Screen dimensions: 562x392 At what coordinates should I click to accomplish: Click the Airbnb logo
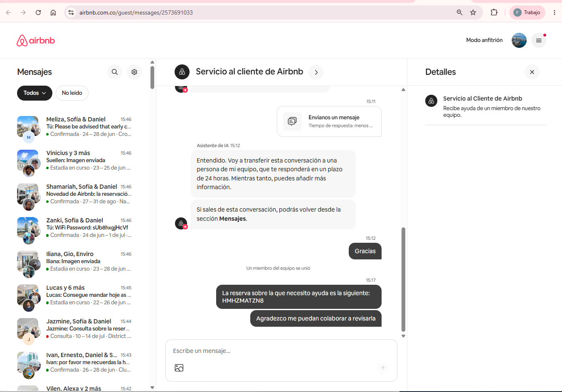(x=36, y=40)
